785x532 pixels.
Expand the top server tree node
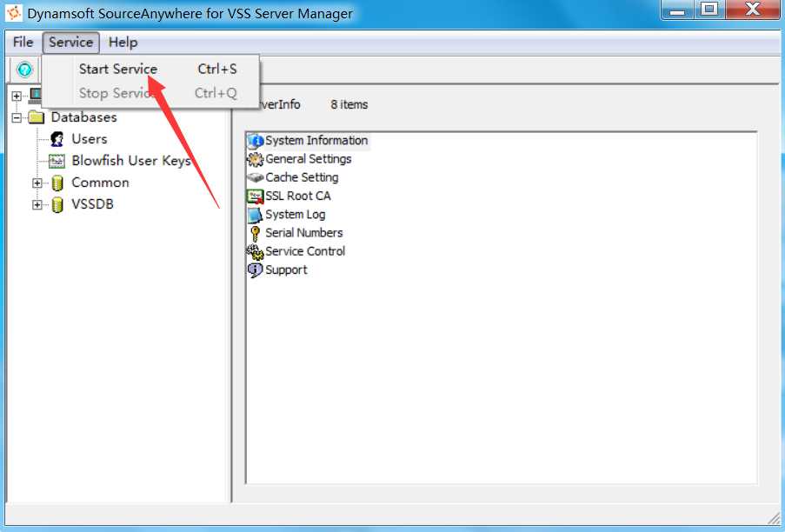[17, 96]
